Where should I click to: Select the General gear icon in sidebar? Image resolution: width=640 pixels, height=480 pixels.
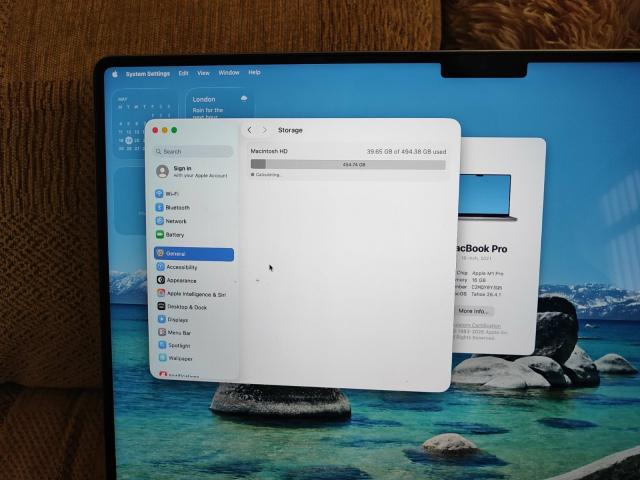coord(160,253)
